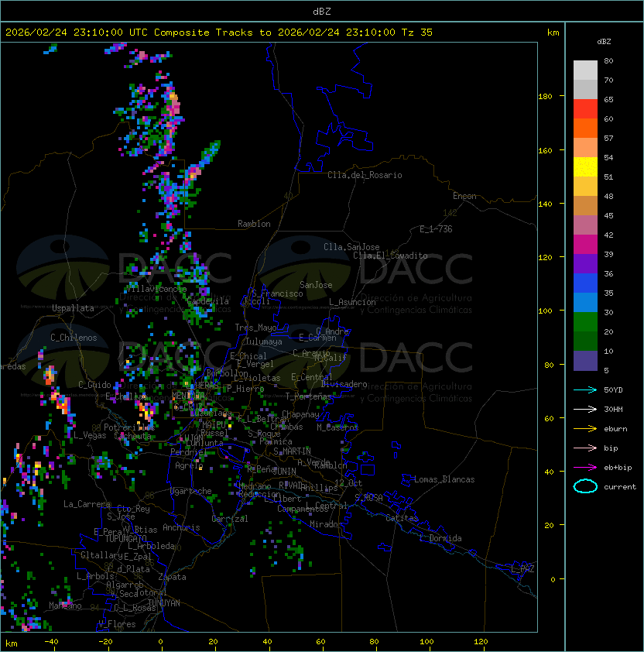This screenshot has height=652, width=644.
Task: Click the 'TUNUYAN' map label
Action: (164, 603)
